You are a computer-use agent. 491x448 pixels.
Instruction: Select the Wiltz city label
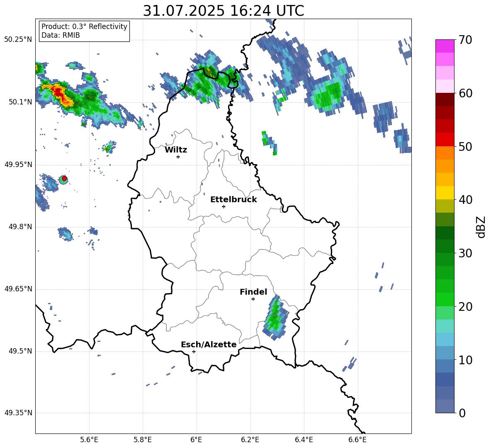click(x=176, y=150)
